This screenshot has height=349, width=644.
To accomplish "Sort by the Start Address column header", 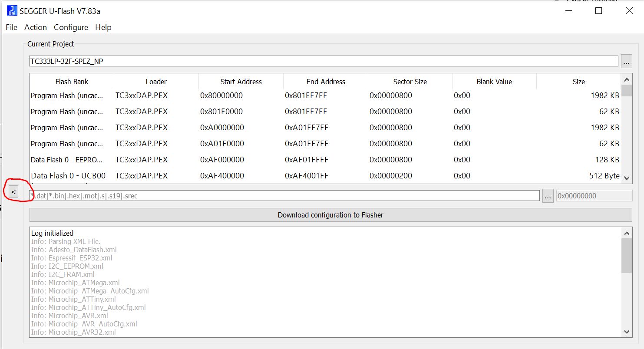I will click(x=241, y=82).
